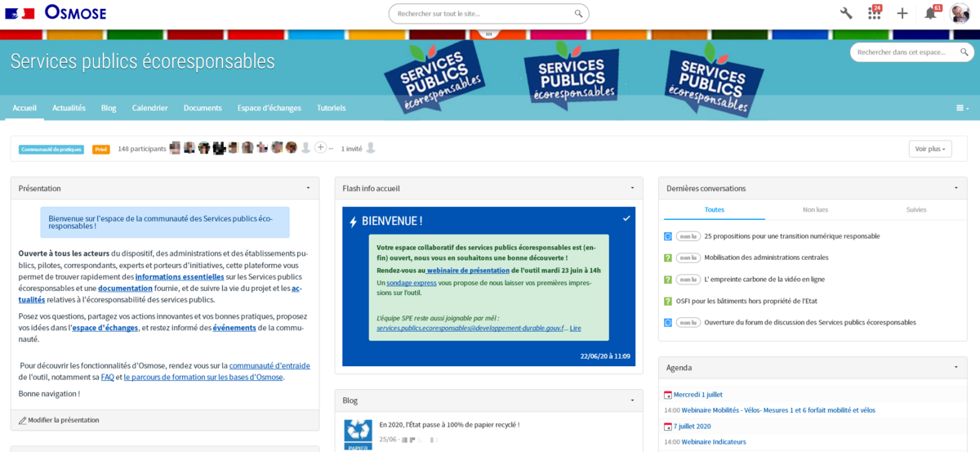Open Webinaire Indicateurs agenda event
The height and width of the screenshot is (452, 980).
[714, 442]
